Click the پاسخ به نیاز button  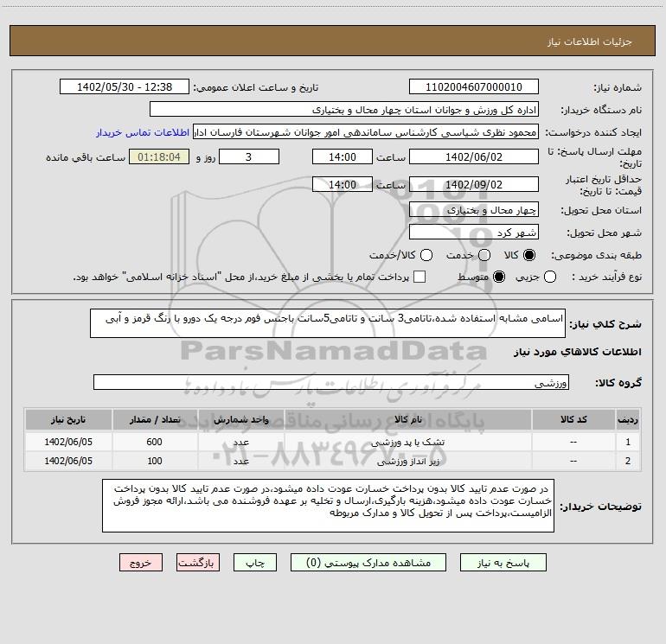[503, 563]
